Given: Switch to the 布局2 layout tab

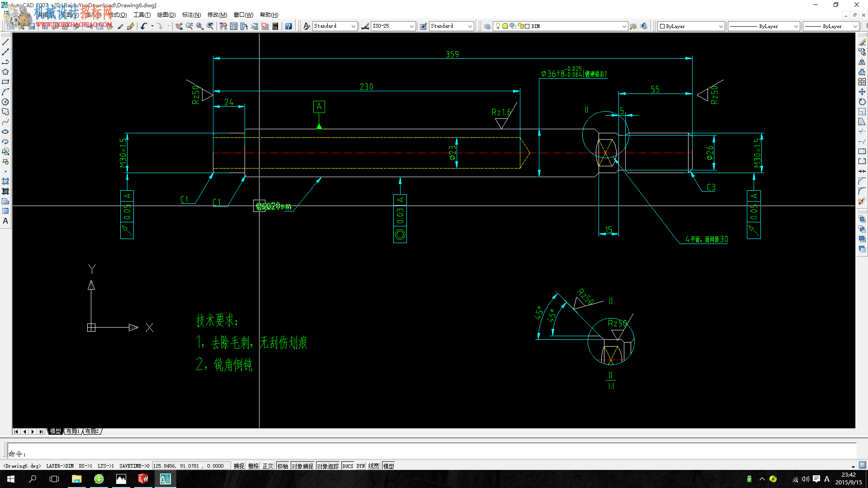Looking at the screenshot, I should [92, 432].
